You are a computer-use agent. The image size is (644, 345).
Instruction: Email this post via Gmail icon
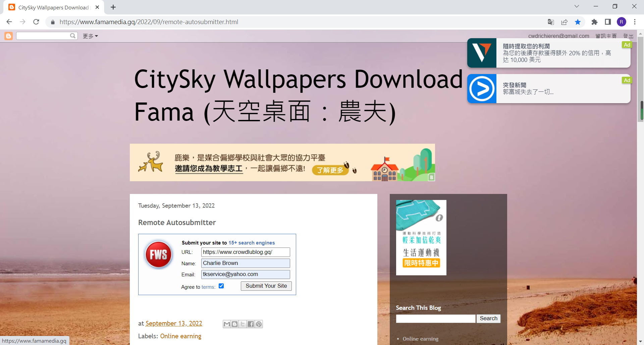[x=227, y=324]
